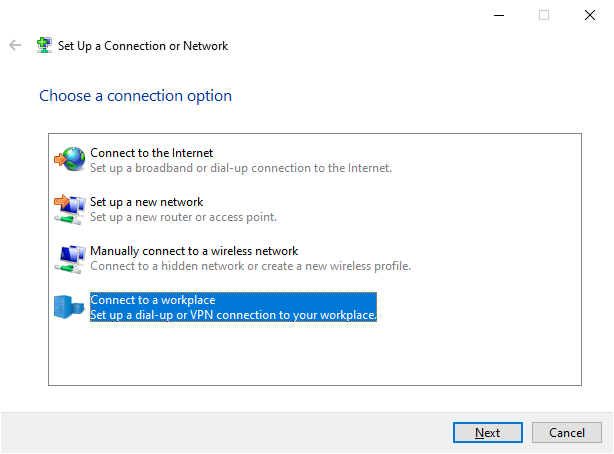This screenshot has width=614, height=454.
Task: Click the dial-up or VPN description line
Action: [233, 315]
